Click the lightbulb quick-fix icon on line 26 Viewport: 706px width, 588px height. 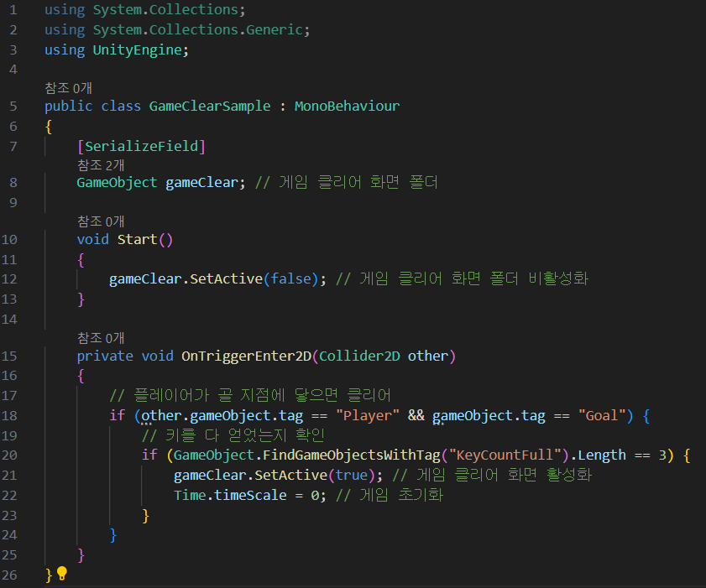61,573
